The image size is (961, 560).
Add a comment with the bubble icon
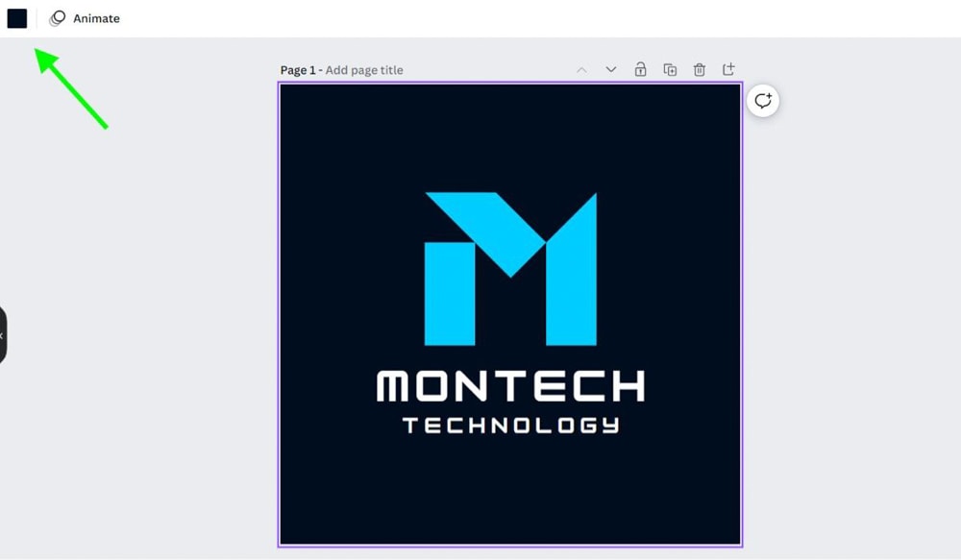(x=763, y=101)
